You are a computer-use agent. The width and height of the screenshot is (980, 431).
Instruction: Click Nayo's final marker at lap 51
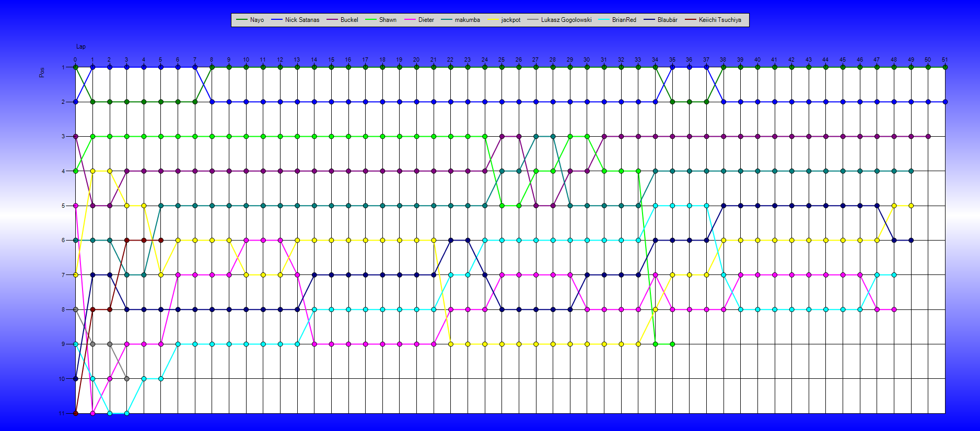945,67
